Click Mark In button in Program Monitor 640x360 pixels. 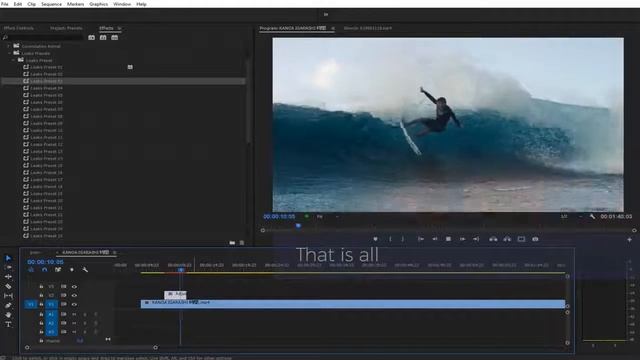point(390,239)
